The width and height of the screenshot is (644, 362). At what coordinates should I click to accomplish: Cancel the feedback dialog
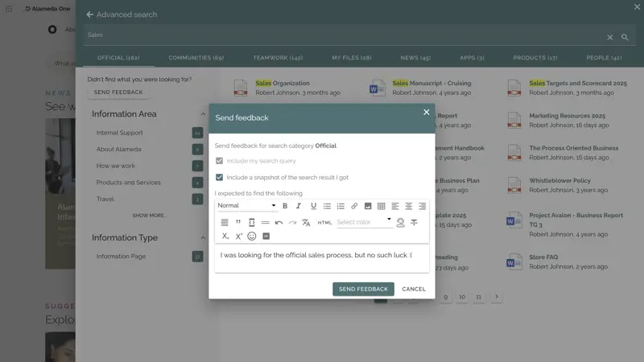(x=414, y=289)
